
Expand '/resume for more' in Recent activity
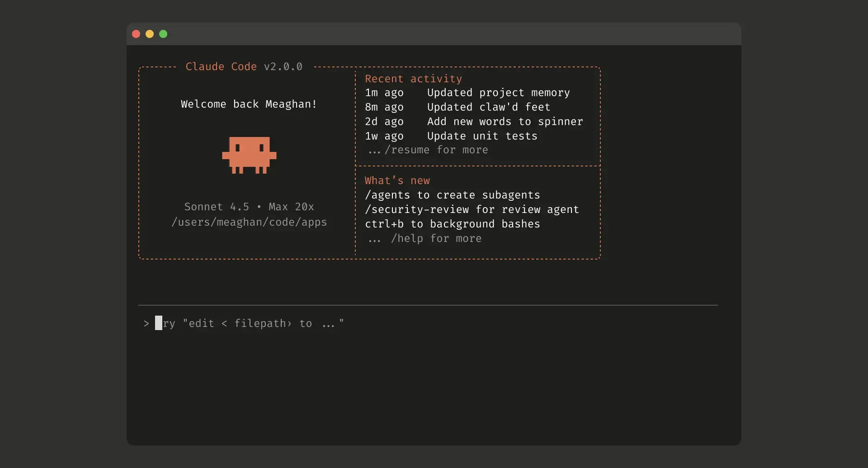(428, 150)
